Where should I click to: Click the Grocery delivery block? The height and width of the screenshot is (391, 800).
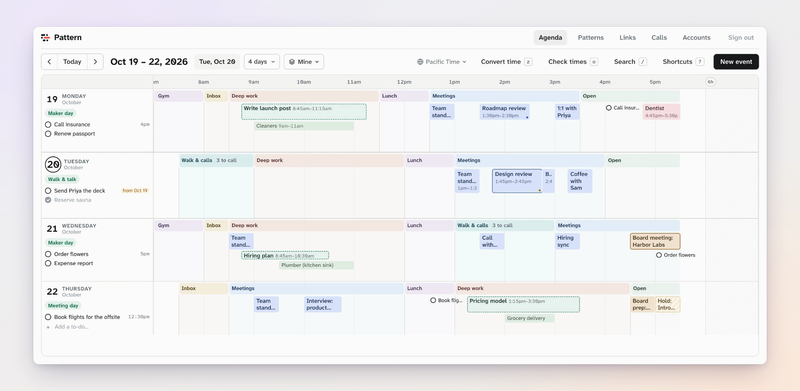(x=530, y=319)
